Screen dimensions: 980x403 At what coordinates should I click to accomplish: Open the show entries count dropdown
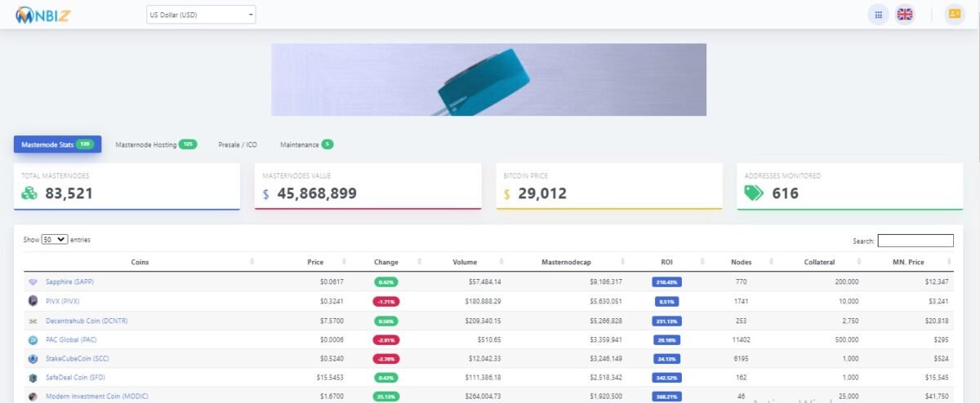pyautogui.click(x=55, y=240)
